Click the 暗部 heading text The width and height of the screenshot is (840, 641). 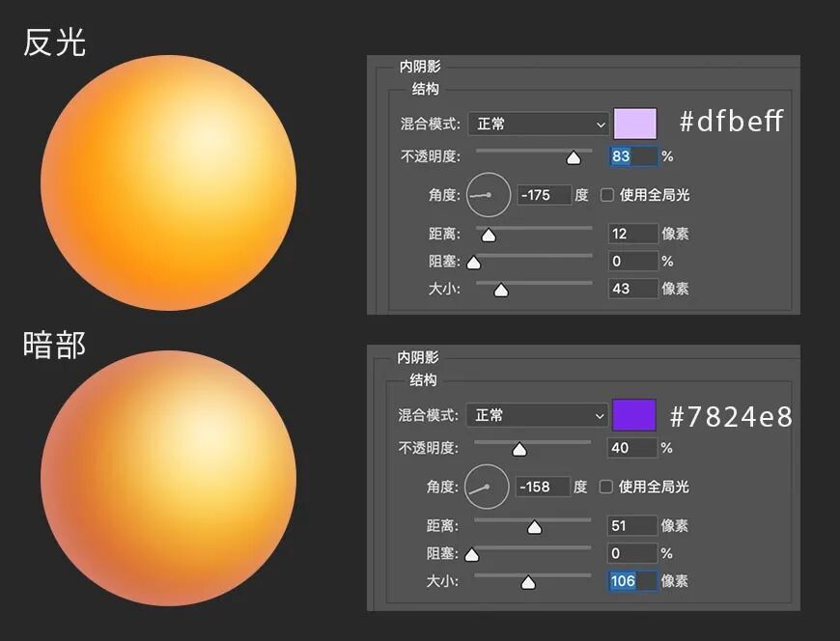54,345
